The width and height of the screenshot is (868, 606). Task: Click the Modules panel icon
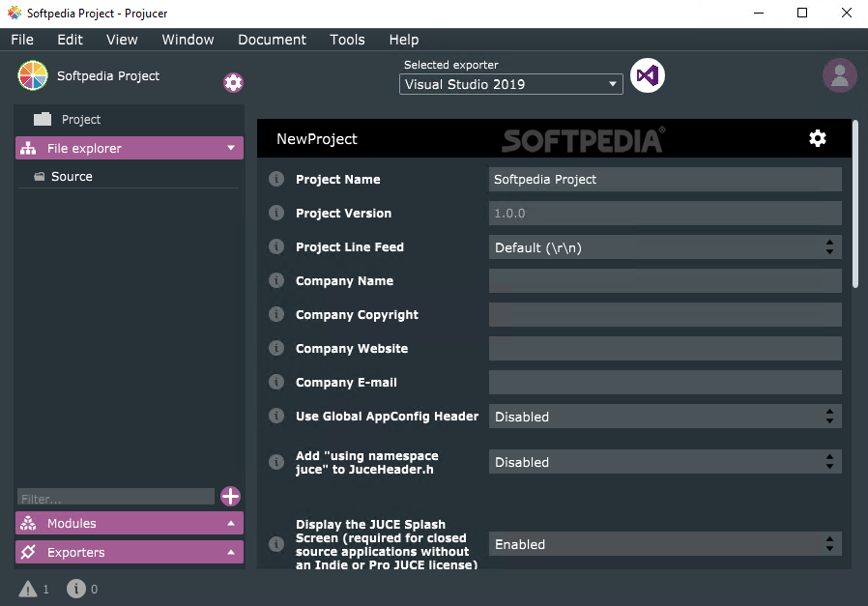pyautogui.click(x=28, y=523)
